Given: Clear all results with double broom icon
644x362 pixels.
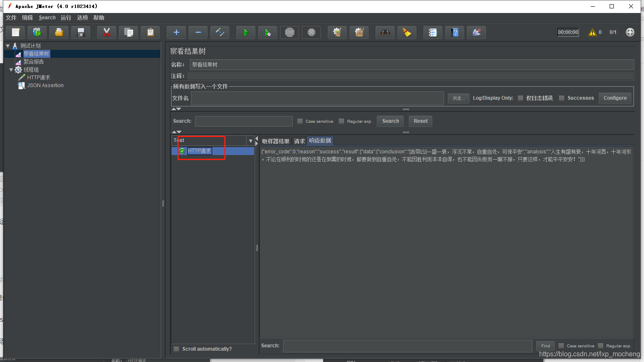Looking at the screenshot, I should 359,32.
